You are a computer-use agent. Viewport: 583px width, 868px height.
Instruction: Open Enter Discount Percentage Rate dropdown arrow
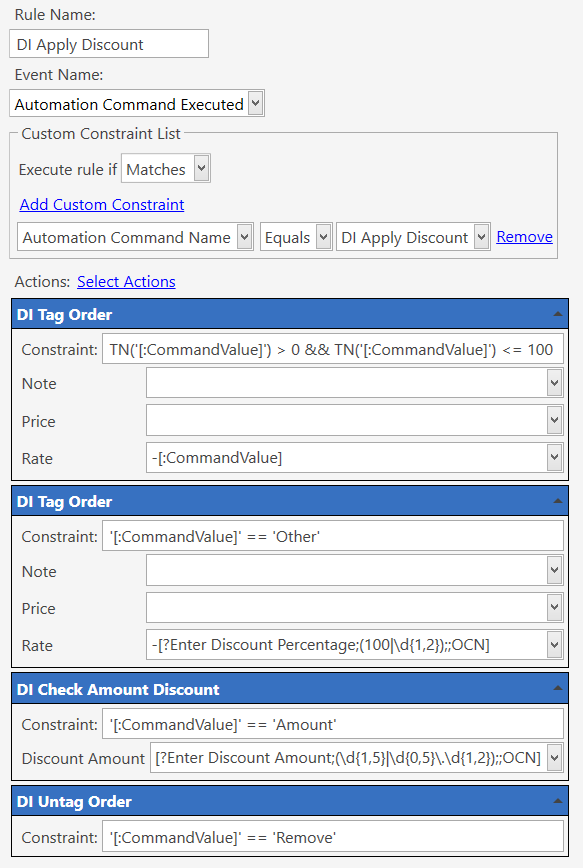554,644
